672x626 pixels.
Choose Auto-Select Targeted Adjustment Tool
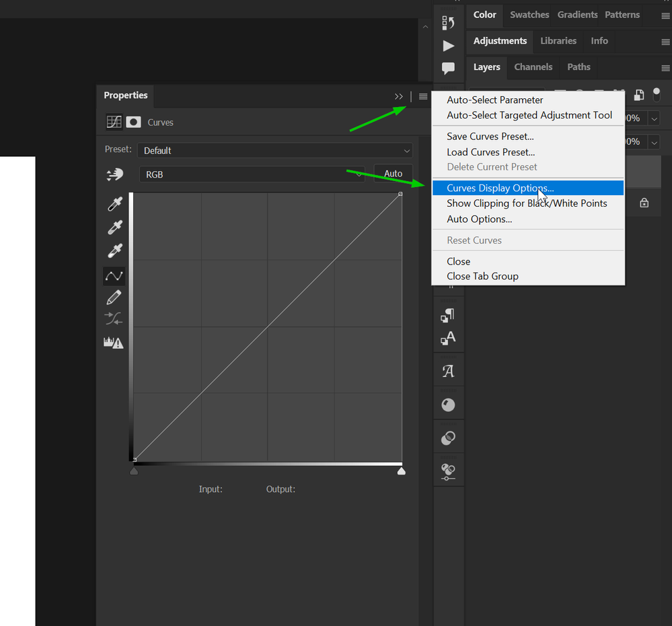(x=529, y=115)
